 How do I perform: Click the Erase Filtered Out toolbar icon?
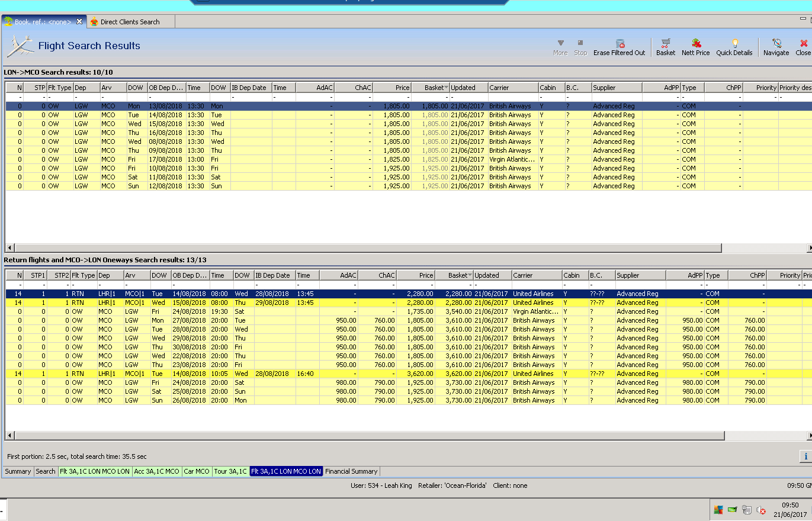(620, 44)
